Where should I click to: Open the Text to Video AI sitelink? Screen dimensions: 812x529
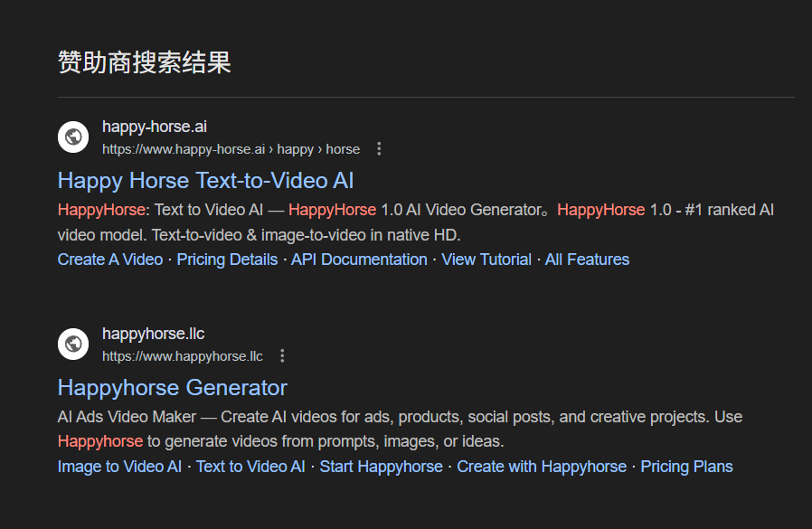pos(250,467)
